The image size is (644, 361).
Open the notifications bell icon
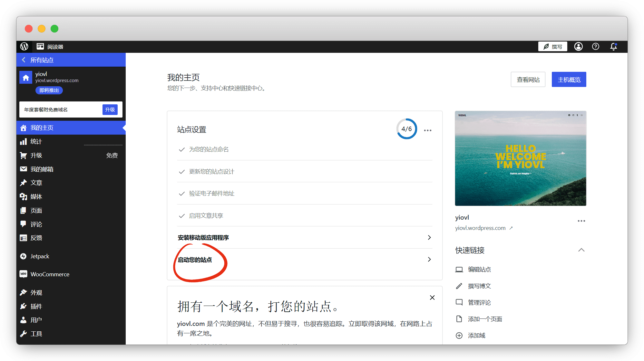613,46
